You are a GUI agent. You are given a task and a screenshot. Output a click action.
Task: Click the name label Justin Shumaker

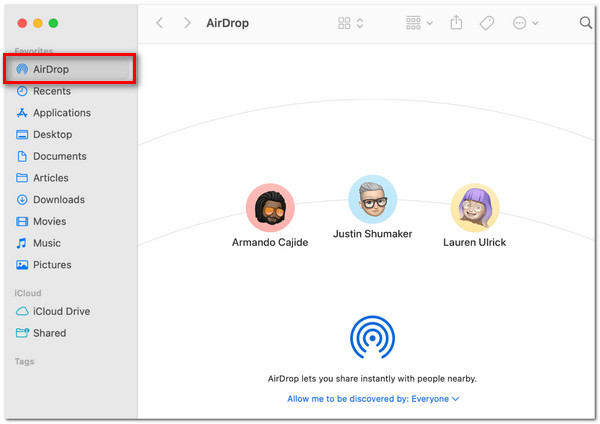(x=373, y=233)
